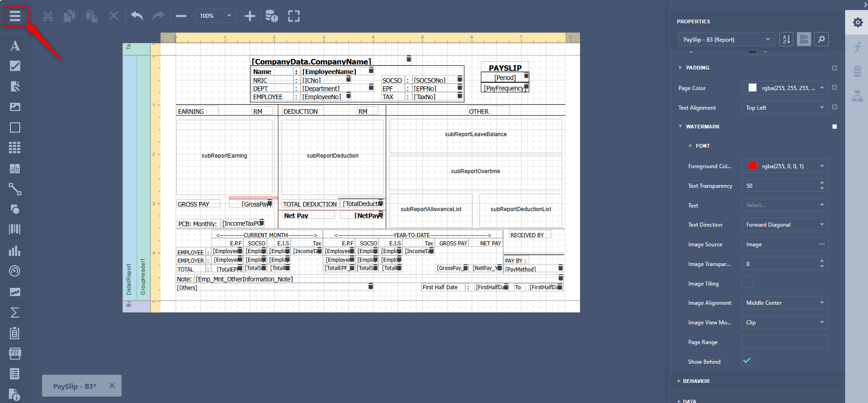Open the Report Explorer panel tab
The width and height of the screenshot is (868, 403).
tap(857, 96)
